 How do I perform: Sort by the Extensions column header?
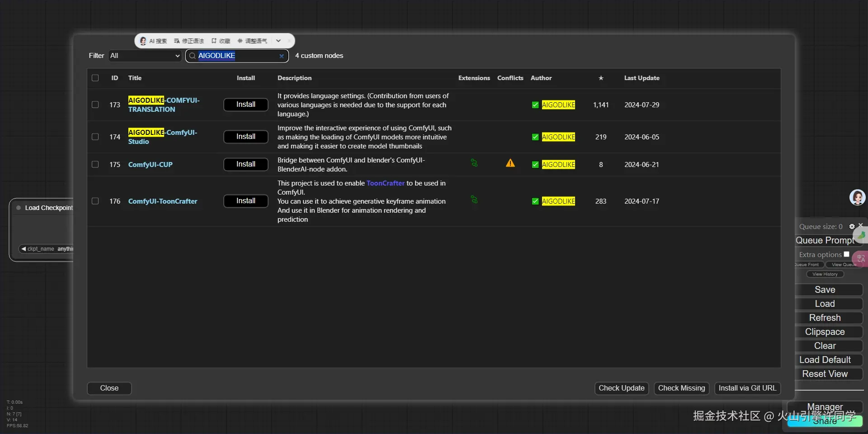[x=474, y=78]
